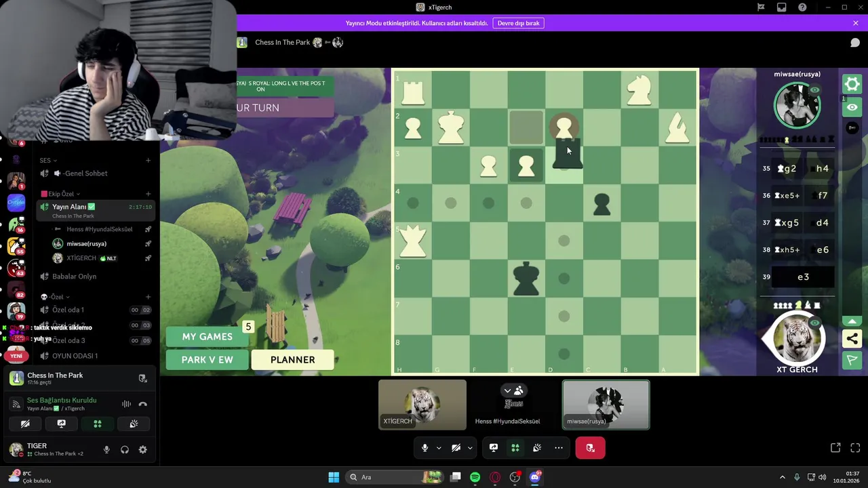868x488 pixels.
Task: Click the black king on the board
Action: point(526,279)
